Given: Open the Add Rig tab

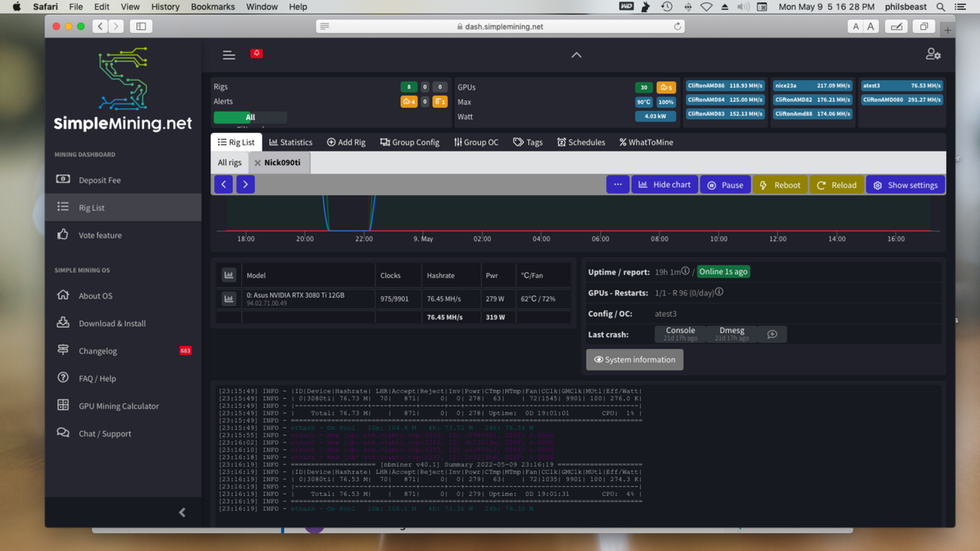Looking at the screenshot, I should pos(346,142).
